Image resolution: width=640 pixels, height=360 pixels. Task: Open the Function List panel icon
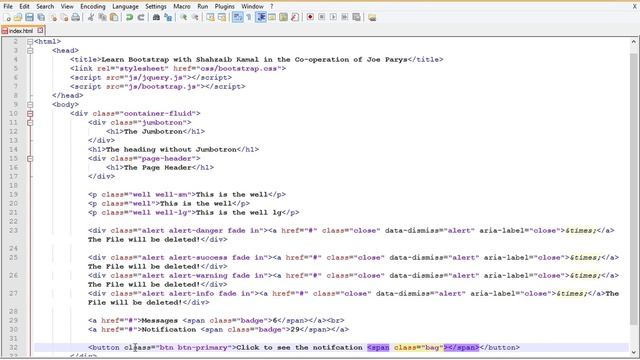[295, 17]
